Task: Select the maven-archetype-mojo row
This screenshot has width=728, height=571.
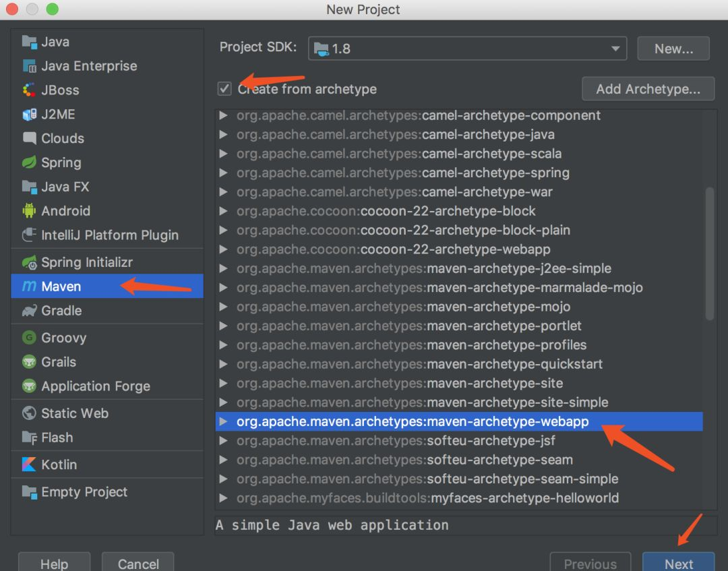Action: coord(459,307)
